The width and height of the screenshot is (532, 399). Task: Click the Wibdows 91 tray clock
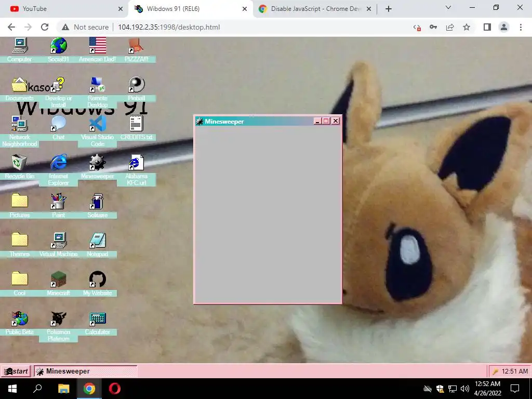[515, 371]
